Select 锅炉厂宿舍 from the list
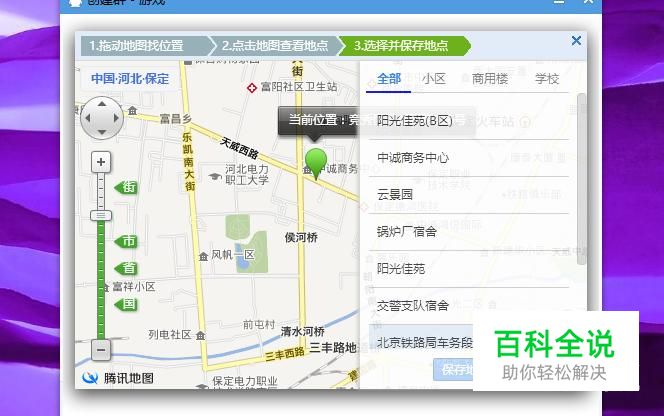The height and width of the screenshot is (416, 664). [x=468, y=232]
